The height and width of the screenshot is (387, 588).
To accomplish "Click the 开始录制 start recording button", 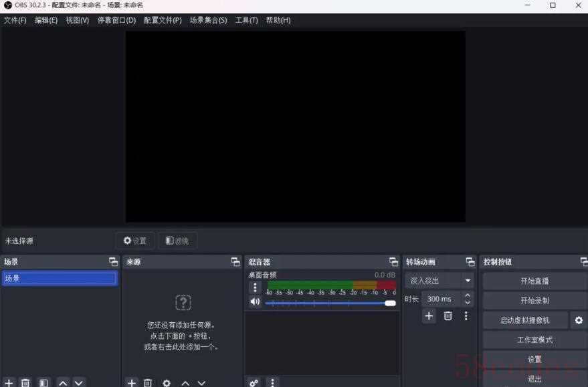I will [534, 300].
